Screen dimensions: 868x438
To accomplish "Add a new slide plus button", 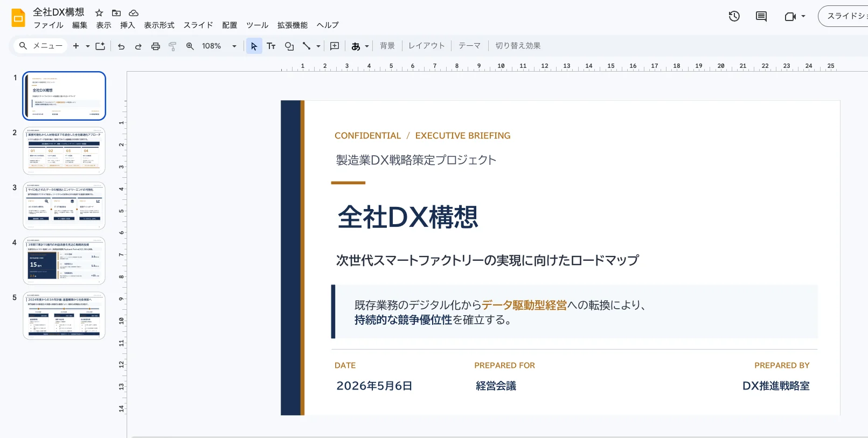I will click(x=76, y=46).
